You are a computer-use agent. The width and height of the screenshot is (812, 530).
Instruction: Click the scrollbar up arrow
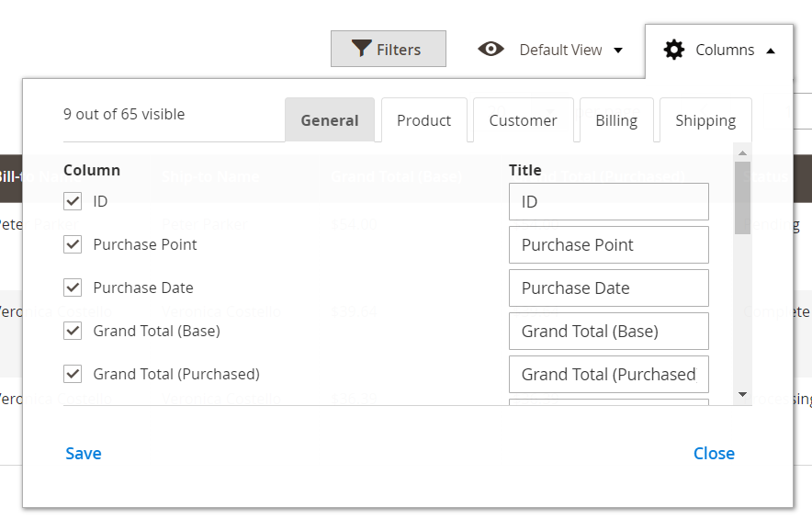tap(742, 152)
